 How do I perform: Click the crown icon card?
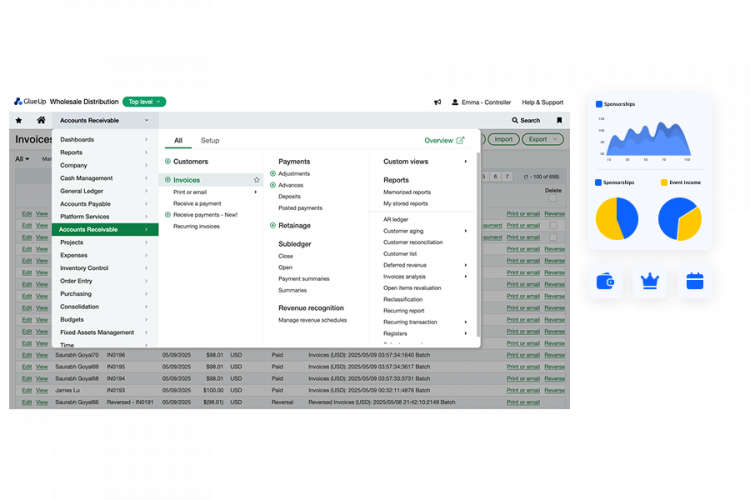point(650,281)
